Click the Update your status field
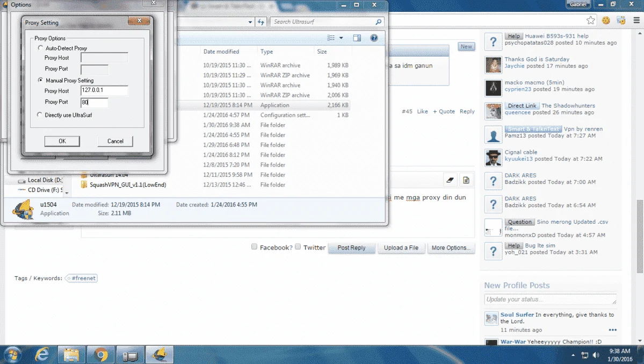 (x=551, y=299)
